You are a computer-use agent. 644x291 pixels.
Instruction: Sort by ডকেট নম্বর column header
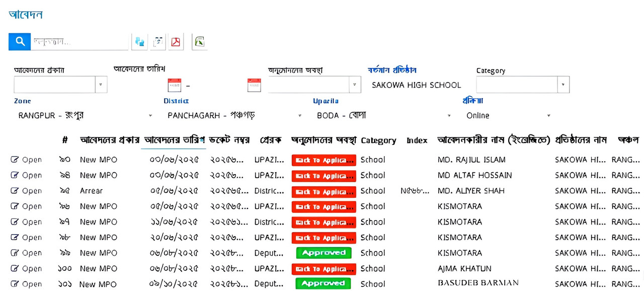(229, 140)
